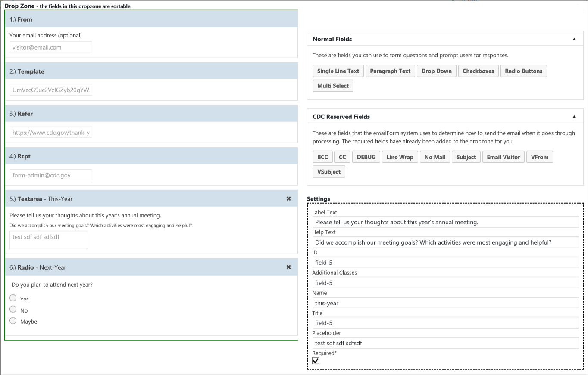Add the BCC reserved field

point(322,157)
